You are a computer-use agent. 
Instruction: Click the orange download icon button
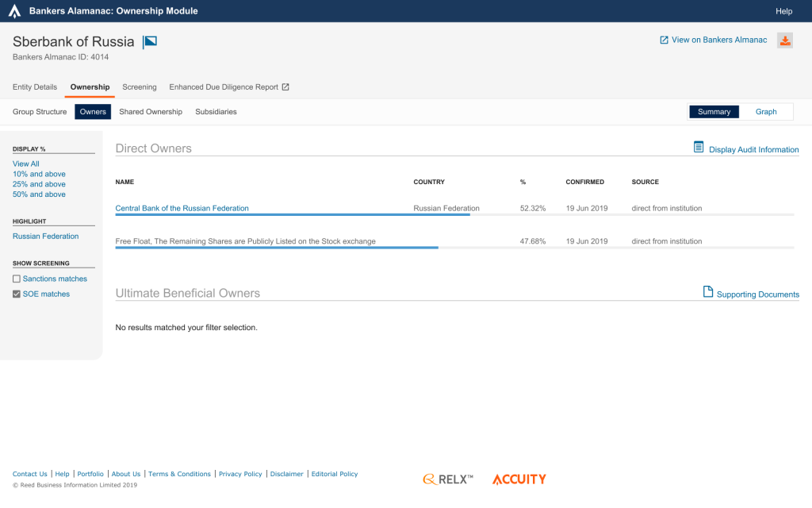pos(785,40)
